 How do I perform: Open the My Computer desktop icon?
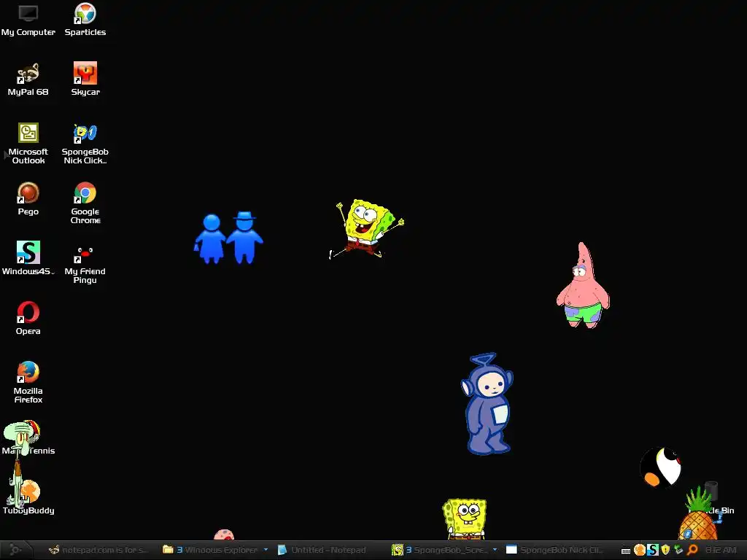click(28, 20)
